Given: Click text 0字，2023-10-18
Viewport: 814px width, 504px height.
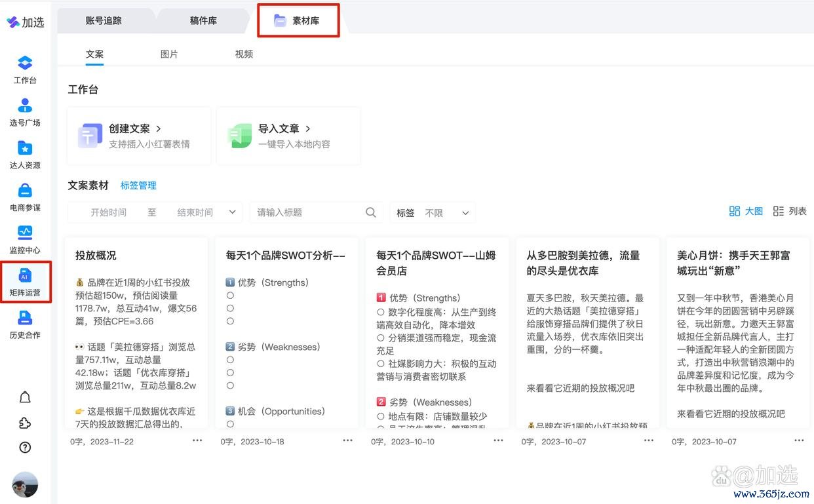Looking at the screenshot, I should click(x=252, y=442).
